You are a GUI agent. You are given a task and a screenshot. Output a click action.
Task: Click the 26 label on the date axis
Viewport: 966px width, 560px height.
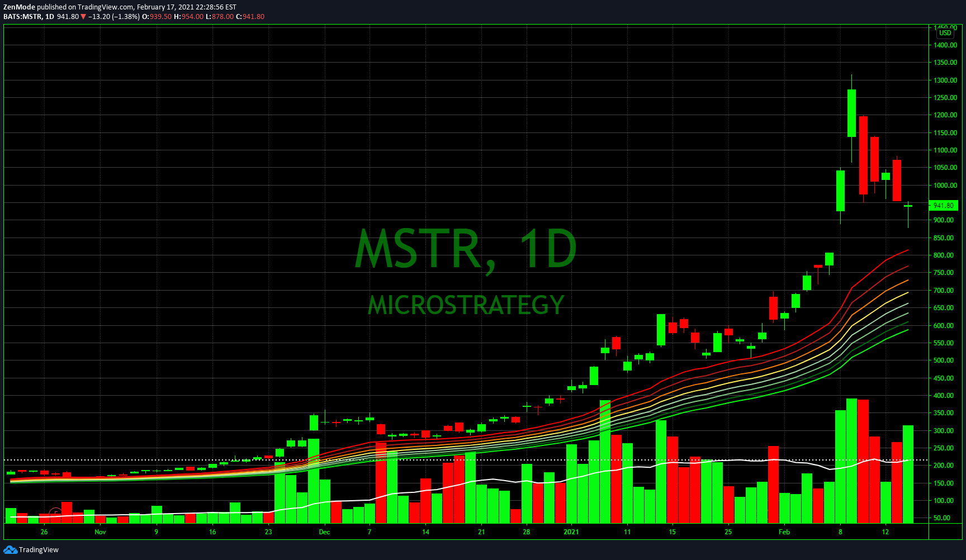click(44, 532)
